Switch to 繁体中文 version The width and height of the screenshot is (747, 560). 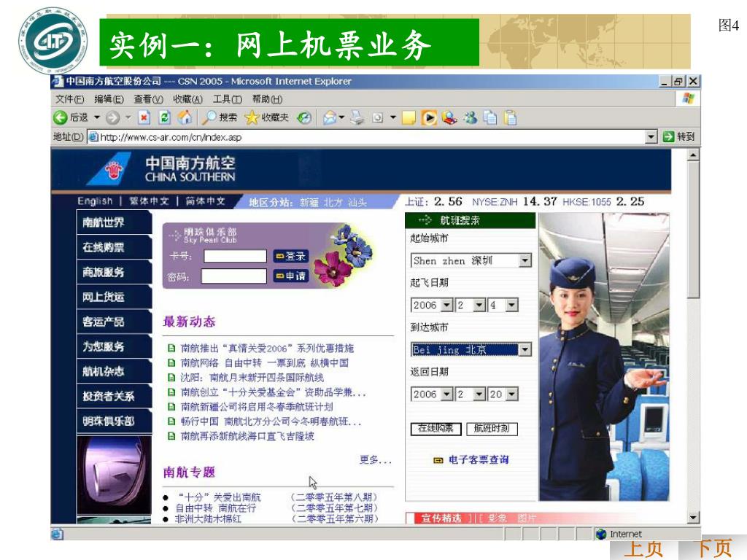point(149,201)
